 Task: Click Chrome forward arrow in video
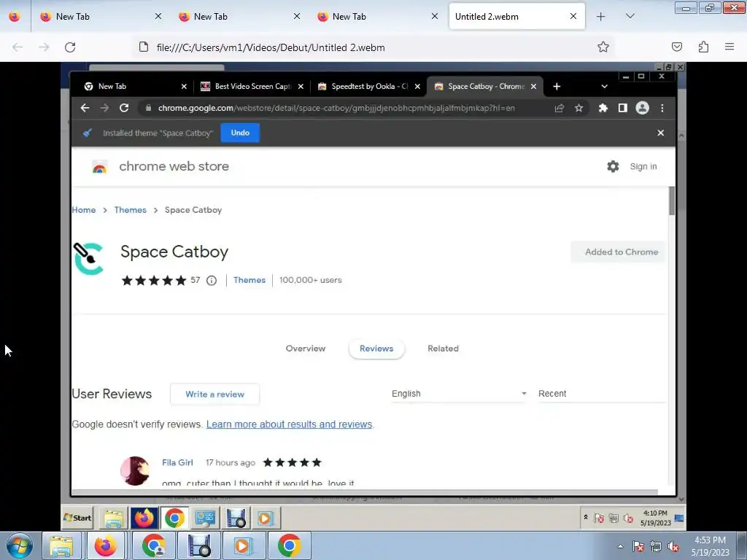point(104,108)
